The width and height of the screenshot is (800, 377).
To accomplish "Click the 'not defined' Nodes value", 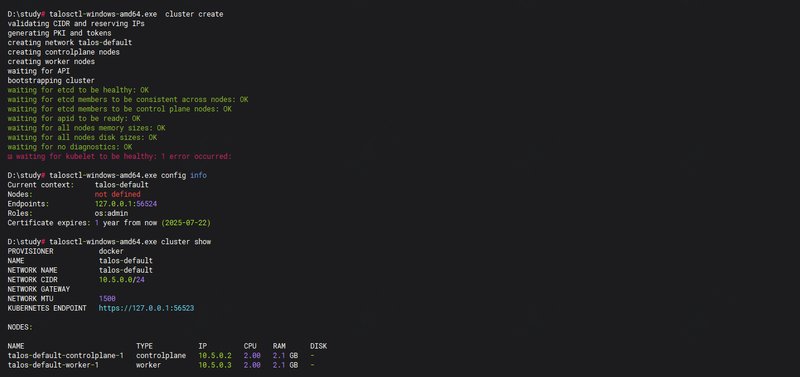I will click(117, 194).
